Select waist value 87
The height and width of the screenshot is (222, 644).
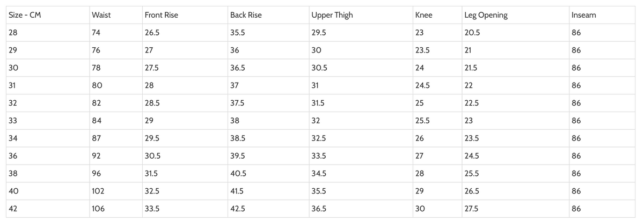(97, 138)
